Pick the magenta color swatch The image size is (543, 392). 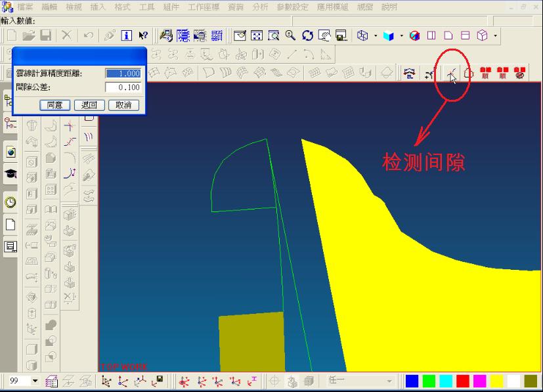coord(479,381)
